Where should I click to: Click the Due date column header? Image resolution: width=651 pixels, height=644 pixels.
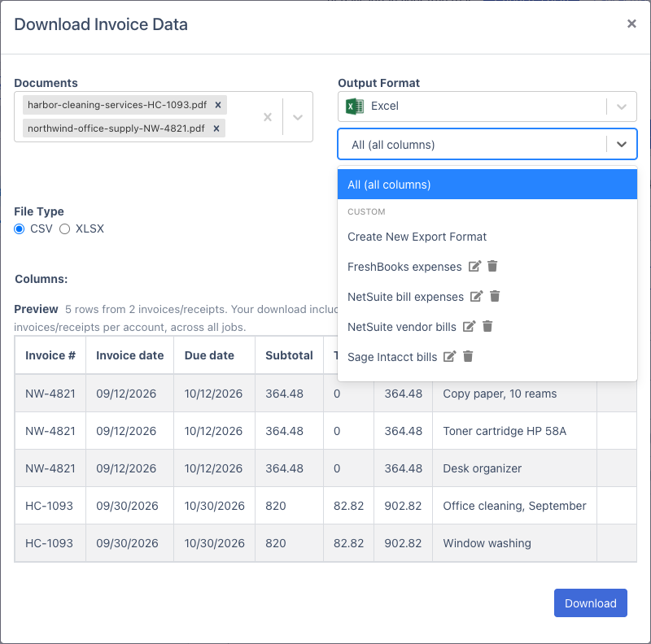[x=214, y=355]
